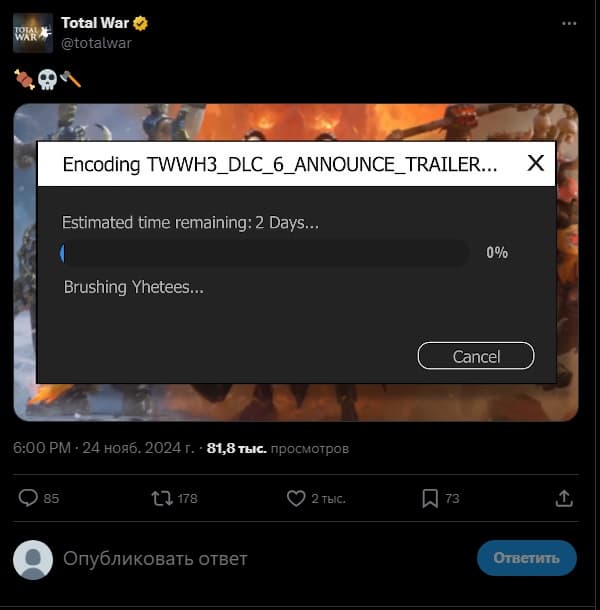Open the tweet timestamp 6:00 PM link
Viewport: 600px width, 610px height.
[41, 449]
